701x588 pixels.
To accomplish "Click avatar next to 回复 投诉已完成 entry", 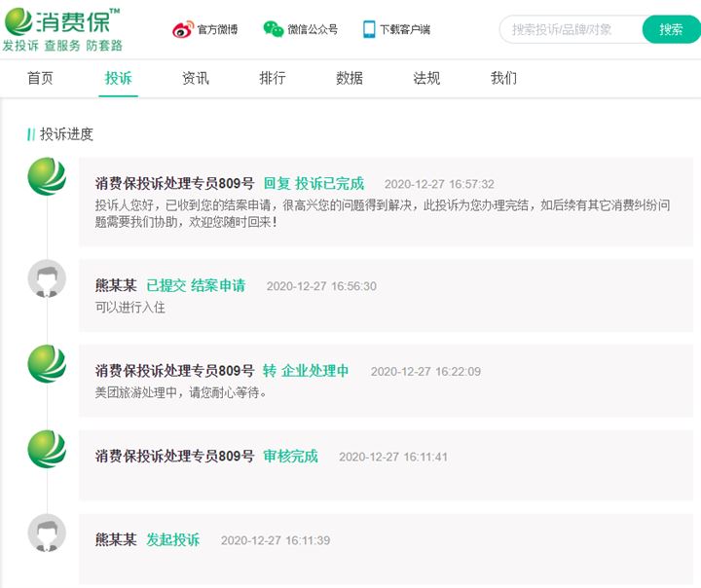I will coord(47,176).
